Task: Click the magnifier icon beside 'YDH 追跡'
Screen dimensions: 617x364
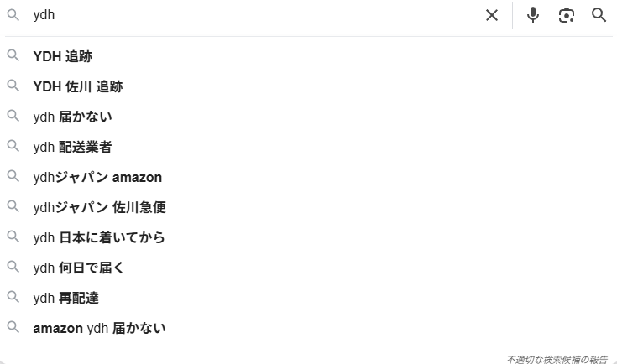Action: click(x=13, y=55)
